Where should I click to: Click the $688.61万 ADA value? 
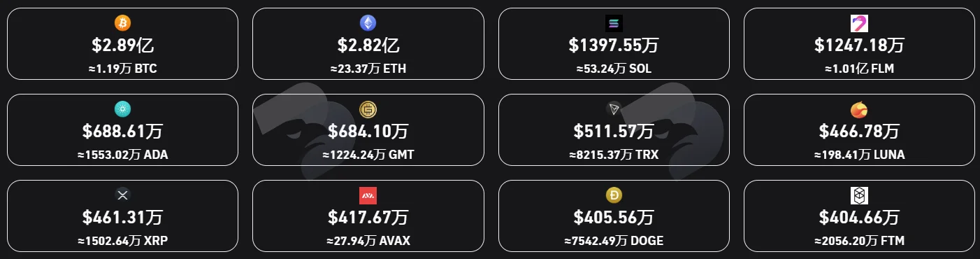(122, 132)
